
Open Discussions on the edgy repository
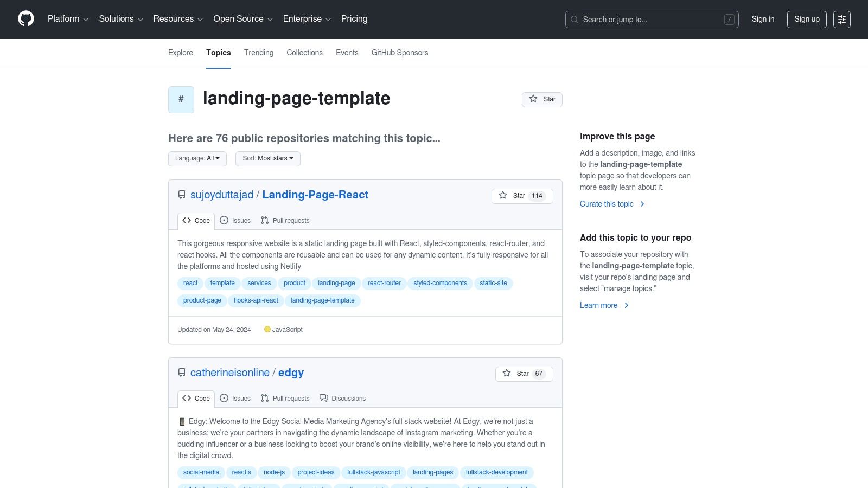(343, 398)
